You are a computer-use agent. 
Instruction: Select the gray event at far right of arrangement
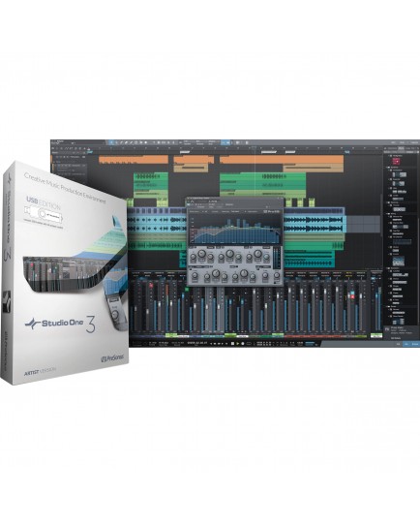(363, 224)
